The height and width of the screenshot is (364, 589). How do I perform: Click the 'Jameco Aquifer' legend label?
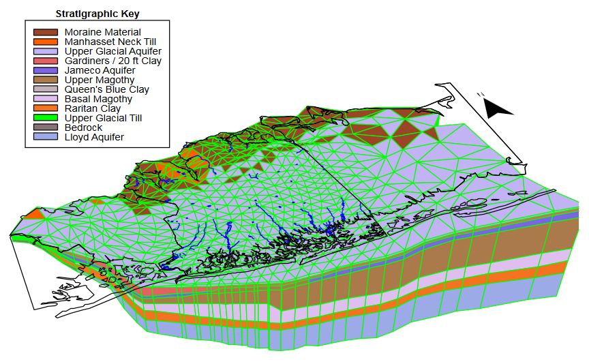click(x=100, y=70)
